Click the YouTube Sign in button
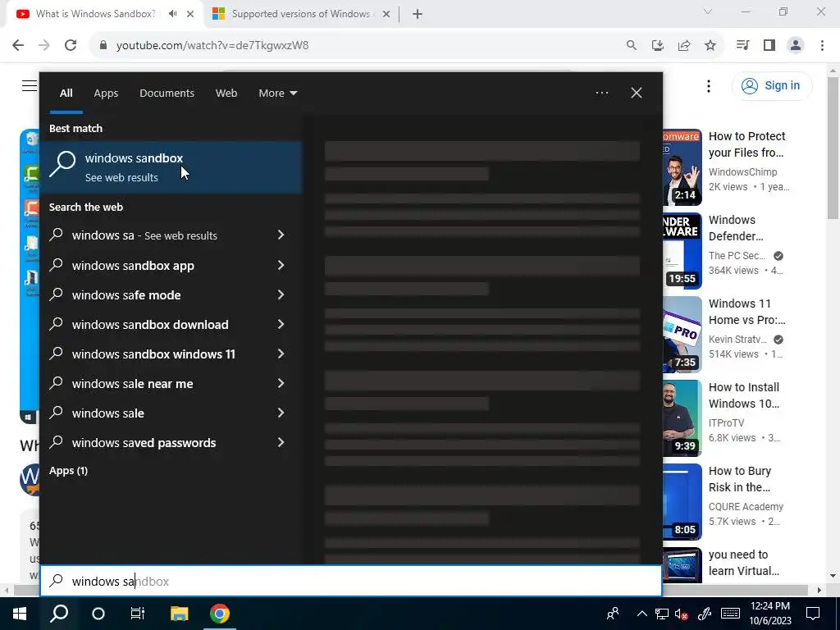Screen dimensions: 840x630 [771, 85]
